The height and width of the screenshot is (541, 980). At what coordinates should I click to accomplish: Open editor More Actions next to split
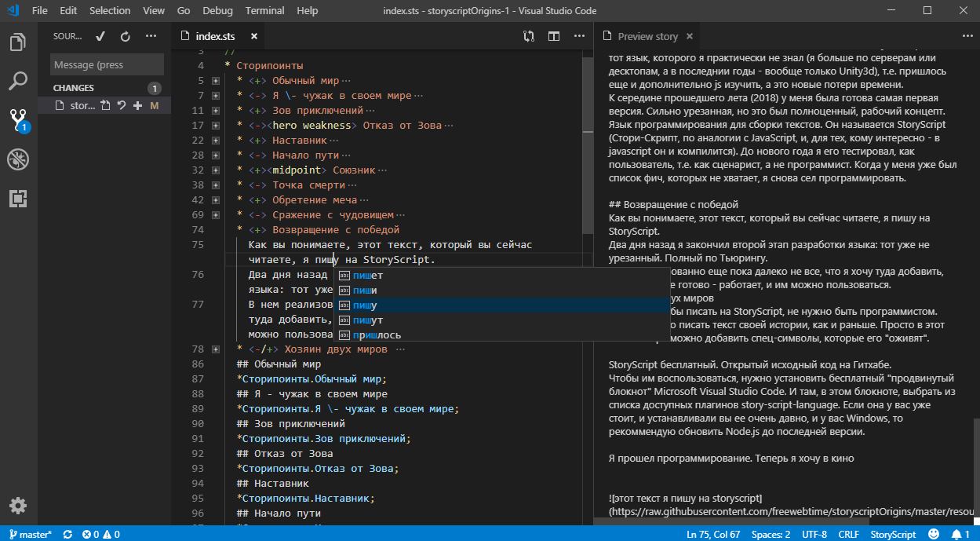point(578,36)
